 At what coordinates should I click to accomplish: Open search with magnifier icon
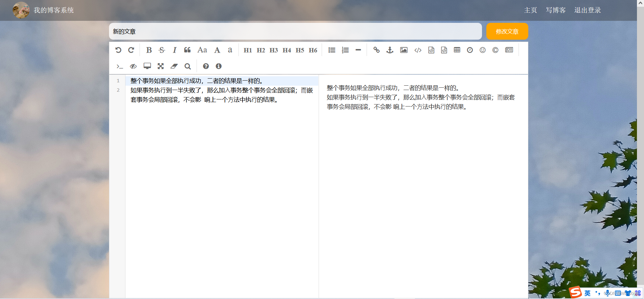click(x=188, y=66)
